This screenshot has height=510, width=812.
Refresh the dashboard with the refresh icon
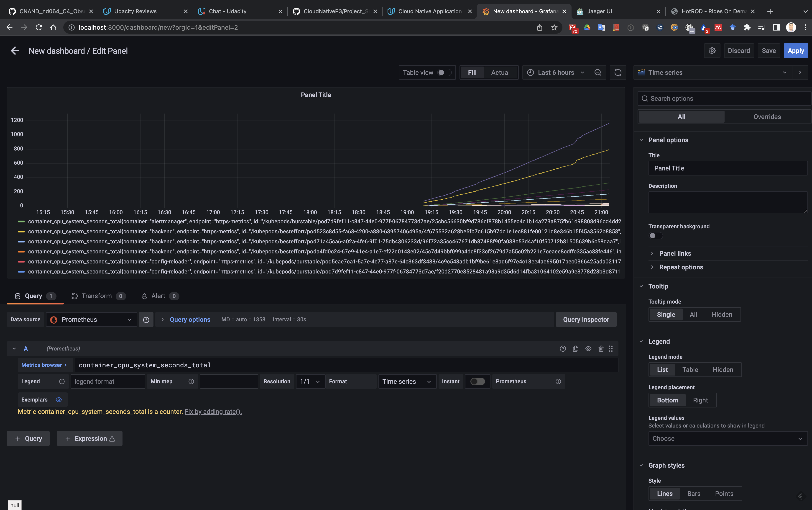point(618,72)
